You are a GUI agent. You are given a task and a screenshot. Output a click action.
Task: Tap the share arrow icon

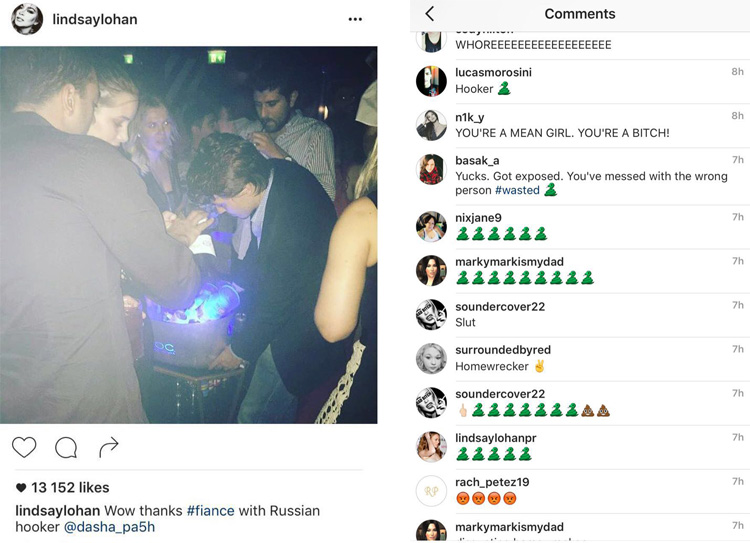tap(109, 446)
